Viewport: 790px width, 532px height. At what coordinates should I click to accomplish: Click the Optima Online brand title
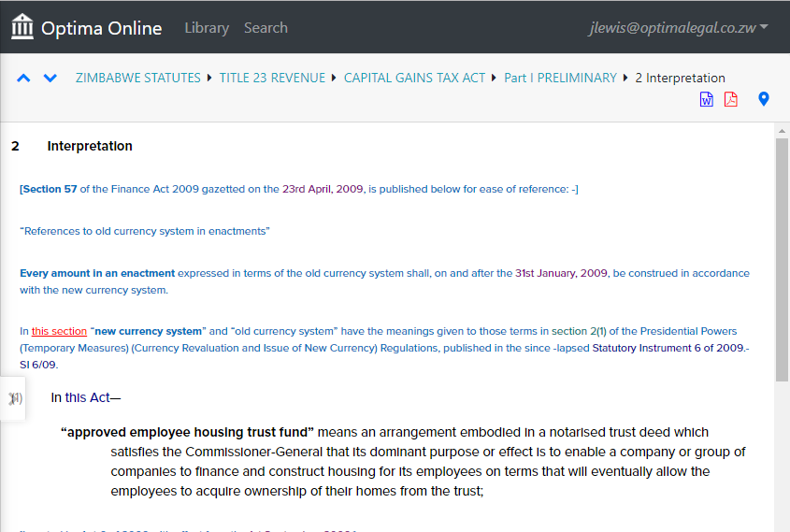click(101, 28)
